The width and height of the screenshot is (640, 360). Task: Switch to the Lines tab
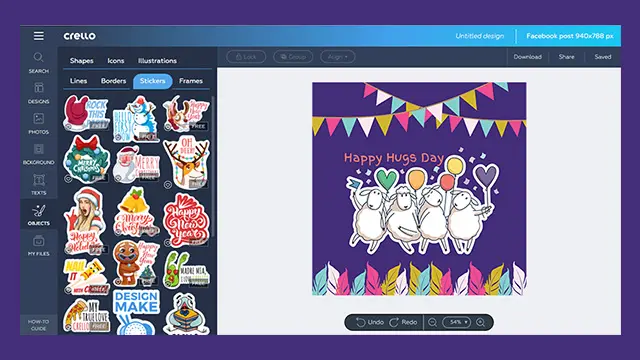[78, 81]
